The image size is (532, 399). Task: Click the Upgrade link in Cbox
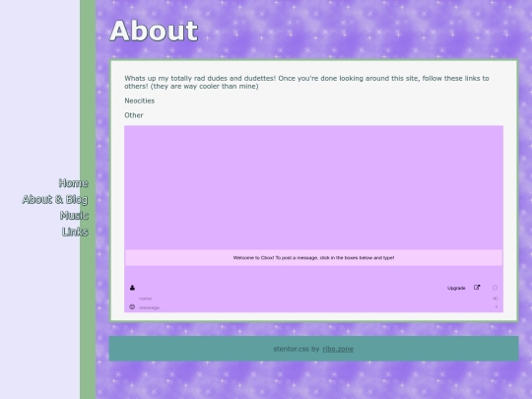click(x=456, y=288)
